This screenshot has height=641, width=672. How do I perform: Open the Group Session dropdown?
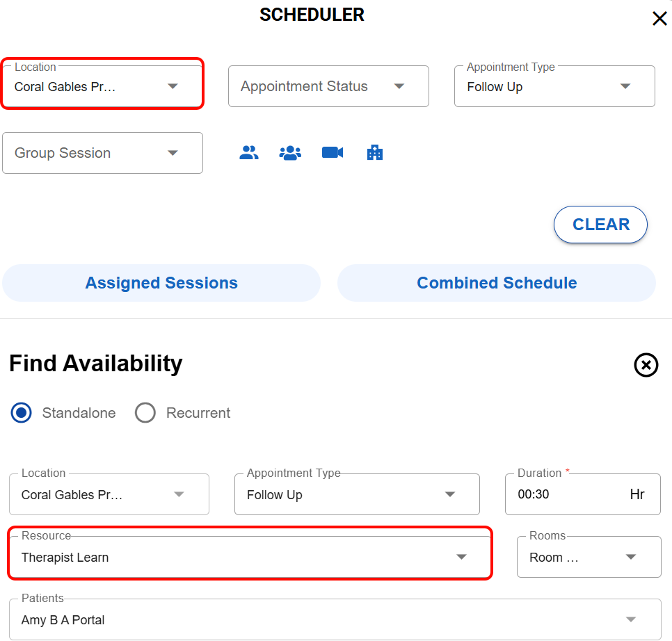tap(102, 153)
